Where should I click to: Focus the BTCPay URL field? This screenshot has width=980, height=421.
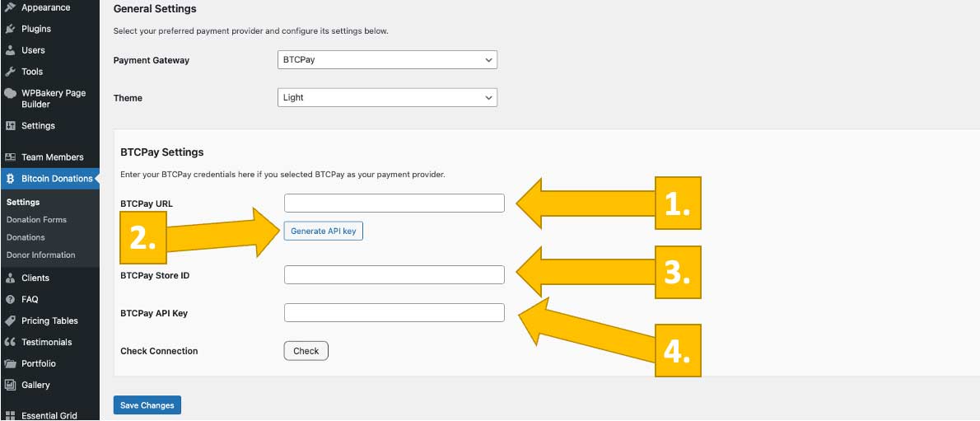pos(394,203)
